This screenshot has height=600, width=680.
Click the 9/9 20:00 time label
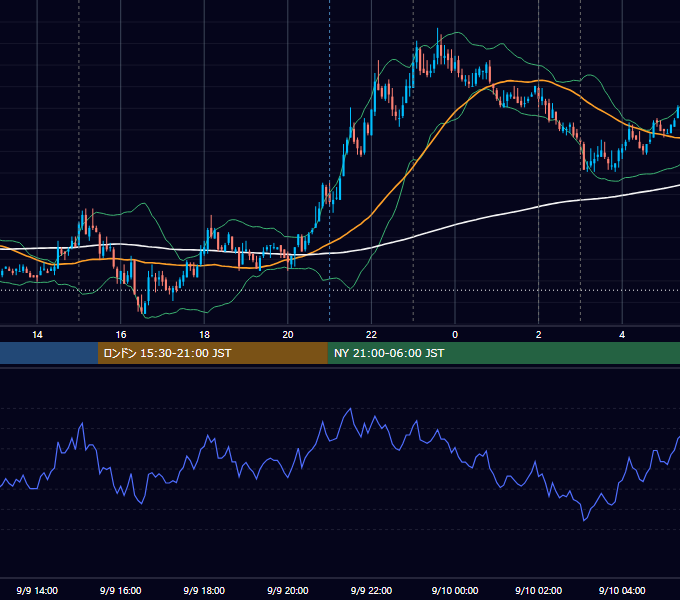click(x=288, y=590)
